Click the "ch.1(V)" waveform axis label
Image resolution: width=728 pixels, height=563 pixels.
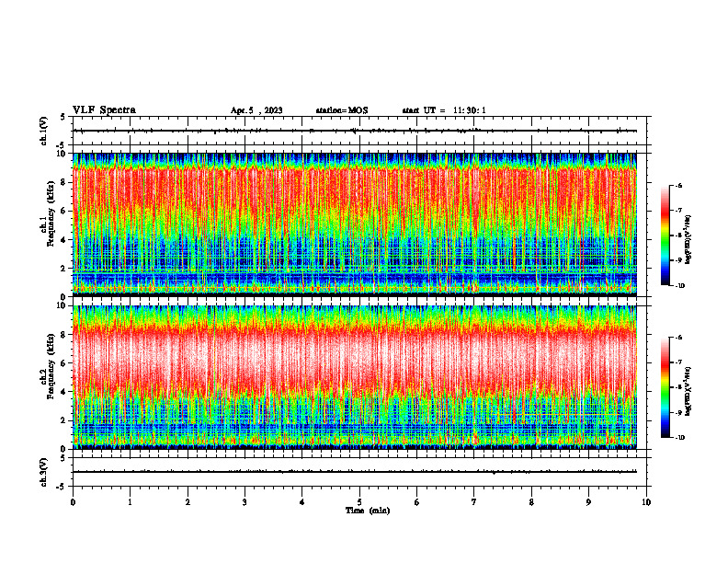[44, 131]
